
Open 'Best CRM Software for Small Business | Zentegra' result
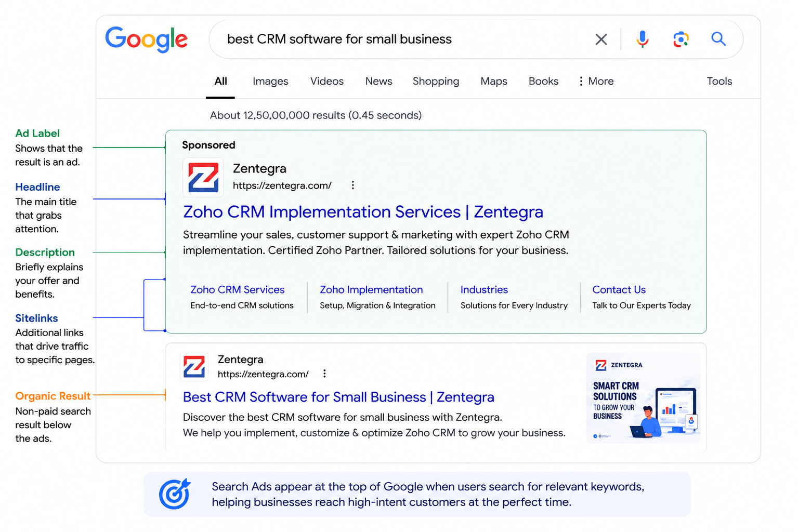(x=338, y=397)
